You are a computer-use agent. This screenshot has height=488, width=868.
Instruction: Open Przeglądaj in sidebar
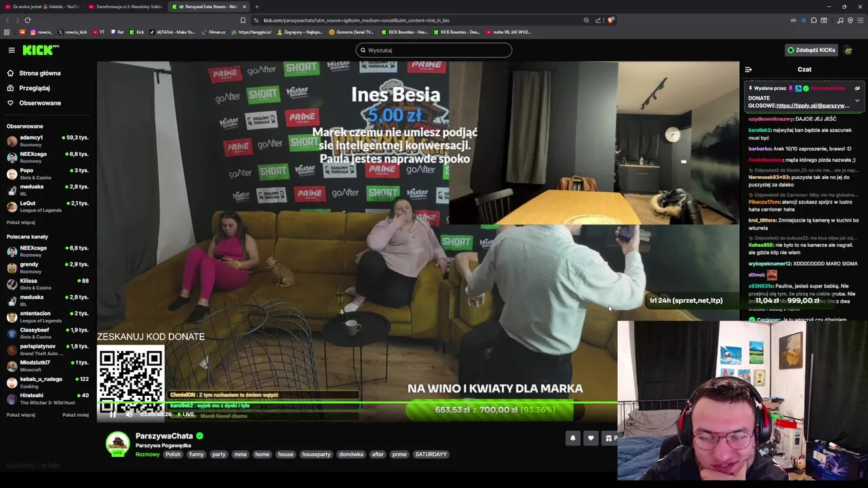[x=35, y=88]
